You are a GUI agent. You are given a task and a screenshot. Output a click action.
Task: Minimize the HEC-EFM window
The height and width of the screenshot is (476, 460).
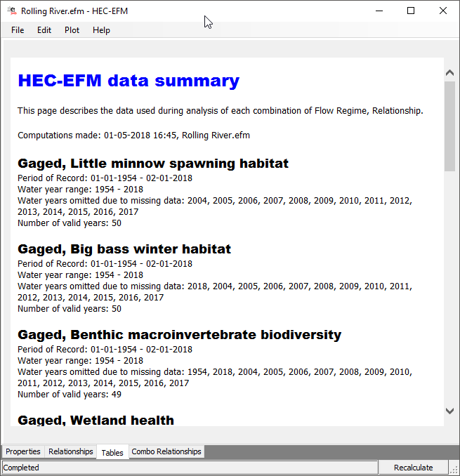click(x=379, y=11)
